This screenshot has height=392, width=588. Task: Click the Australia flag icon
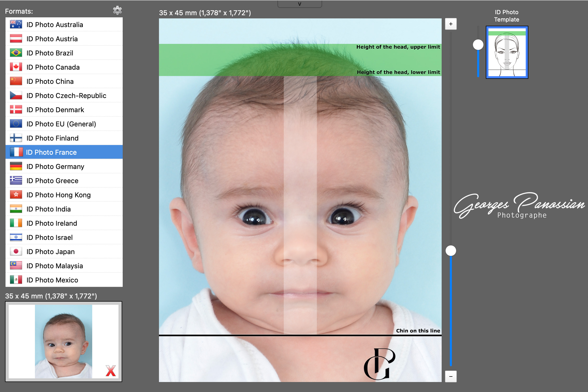(x=16, y=24)
